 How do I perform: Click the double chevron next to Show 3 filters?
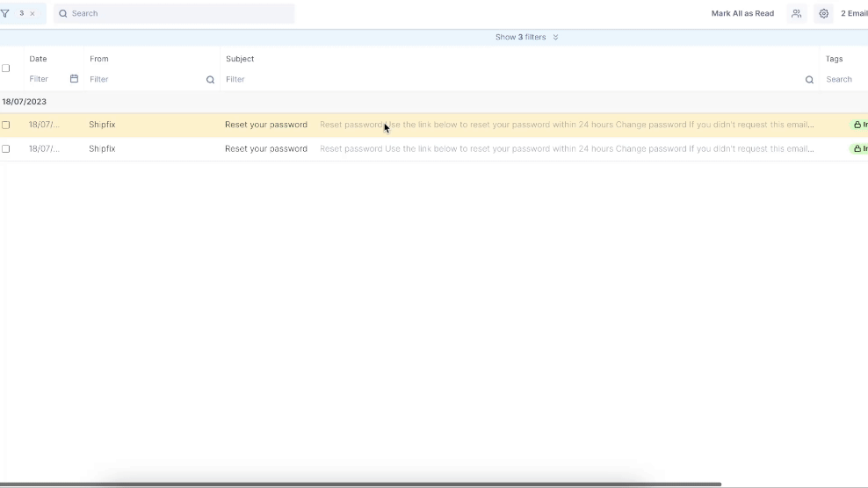[555, 37]
